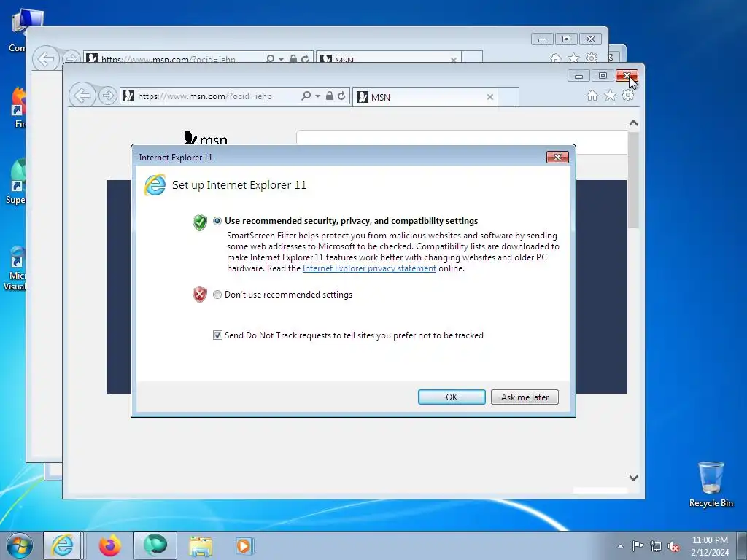This screenshot has width=747, height=560.
Task: Toggle Send Do Not Track requests checkbox
Action: pos(217,335)
